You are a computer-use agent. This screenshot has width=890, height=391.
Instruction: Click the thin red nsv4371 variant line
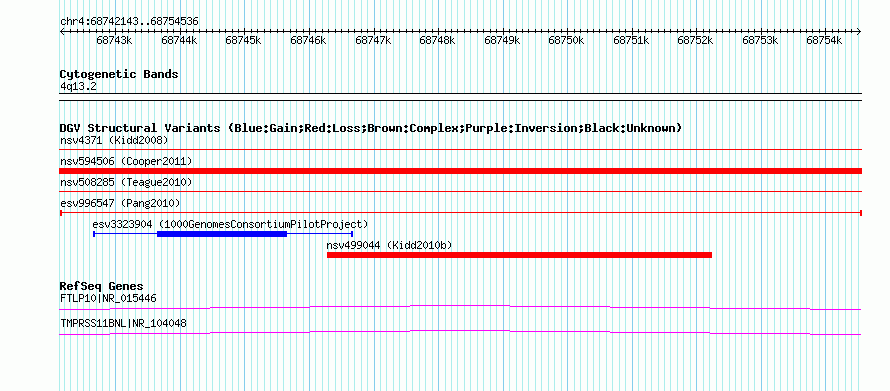tap(460, 150)
